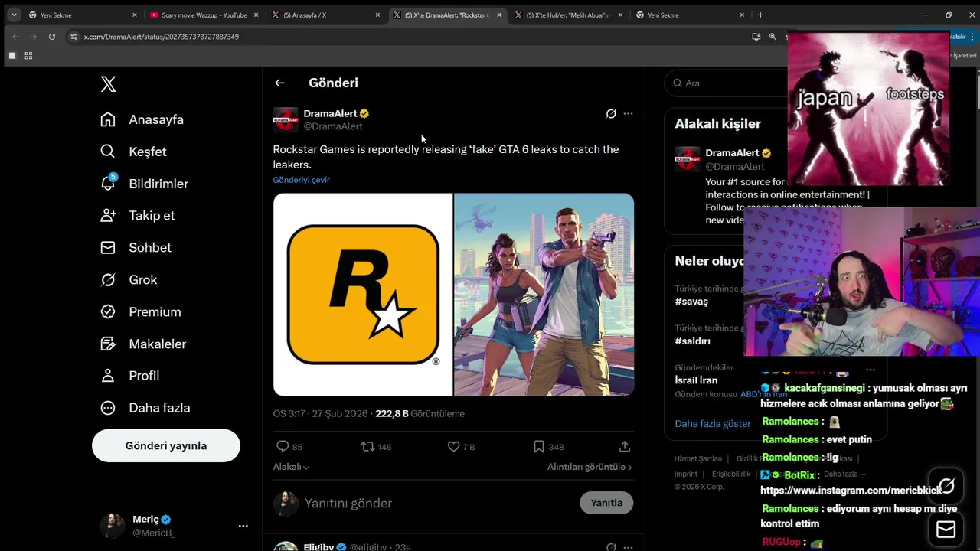
Task: Click Hizmet Şartları footer link
Action: 697,458
